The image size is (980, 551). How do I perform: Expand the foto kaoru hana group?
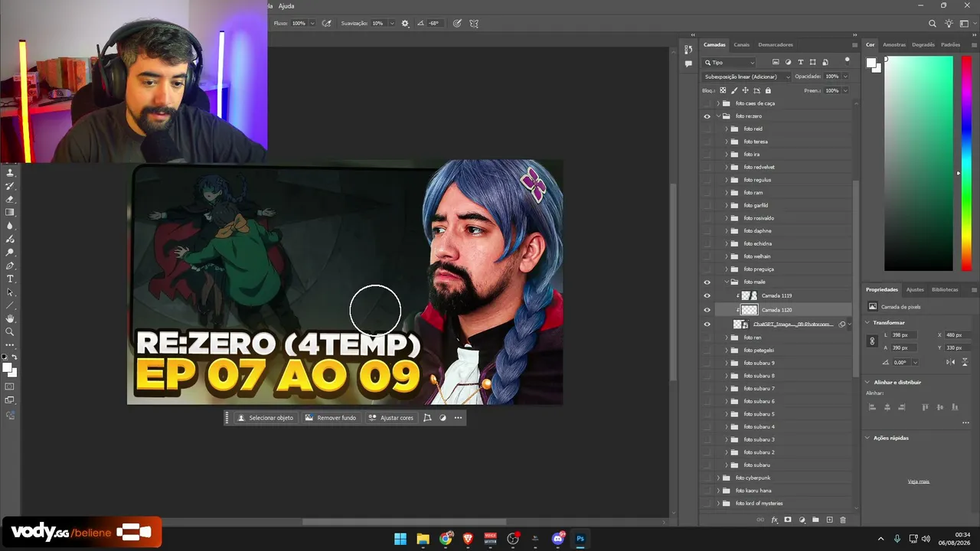(718, 491)
